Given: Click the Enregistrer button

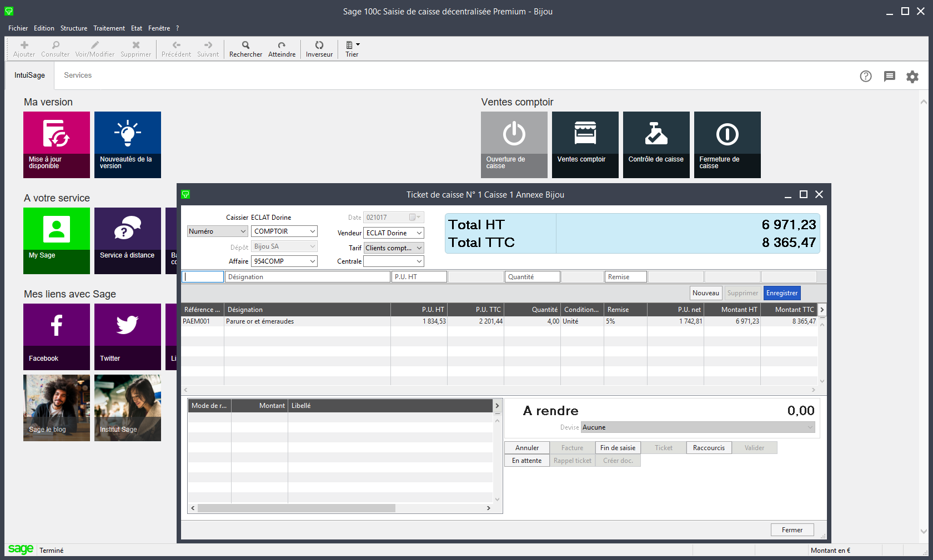Looking at the screenshot, I should 782,293.
